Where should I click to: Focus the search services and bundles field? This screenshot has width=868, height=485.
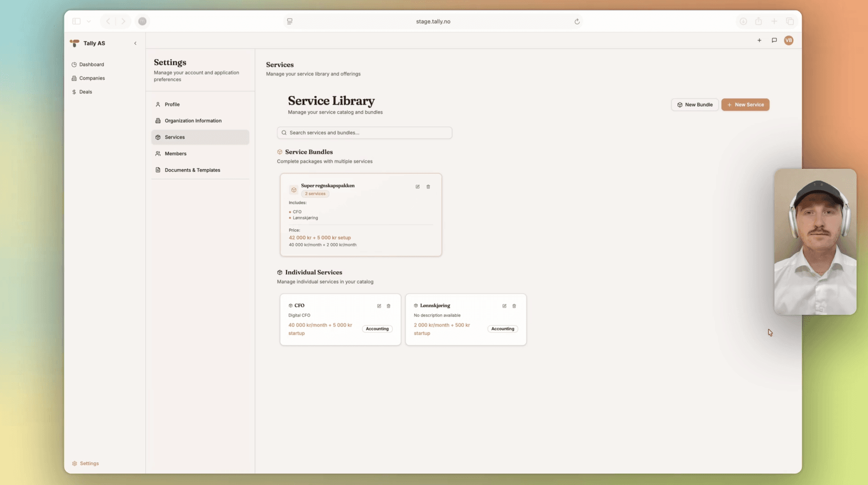click(364, 133)
